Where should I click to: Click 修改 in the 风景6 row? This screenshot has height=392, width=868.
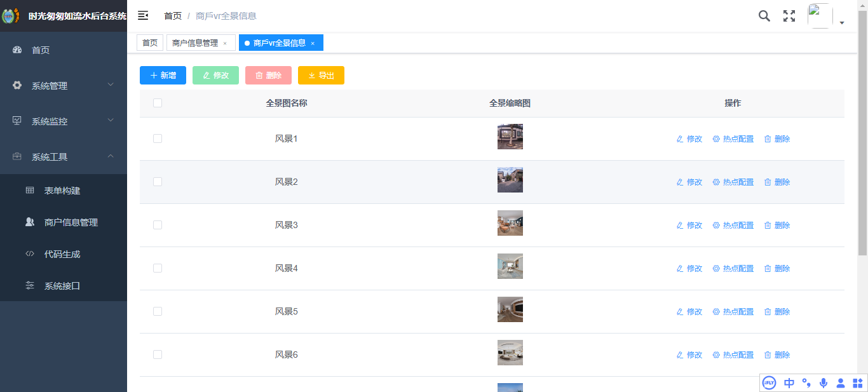tap(689, 355)
